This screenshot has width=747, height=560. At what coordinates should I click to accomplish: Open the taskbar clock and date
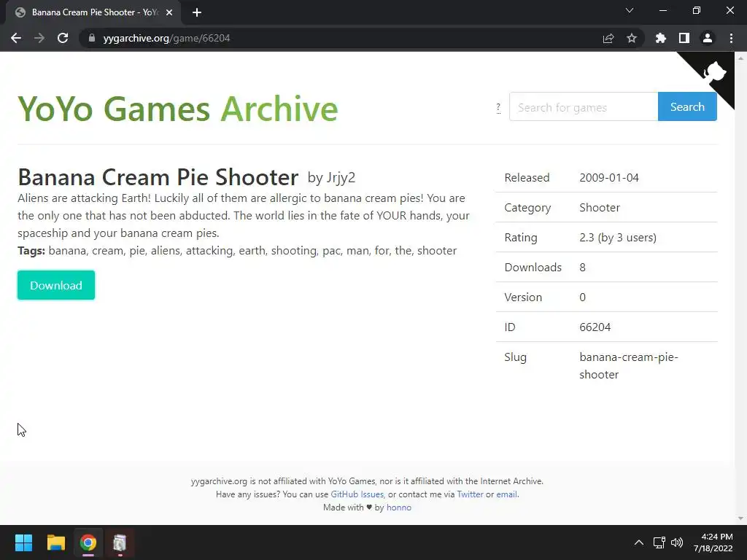713,542
